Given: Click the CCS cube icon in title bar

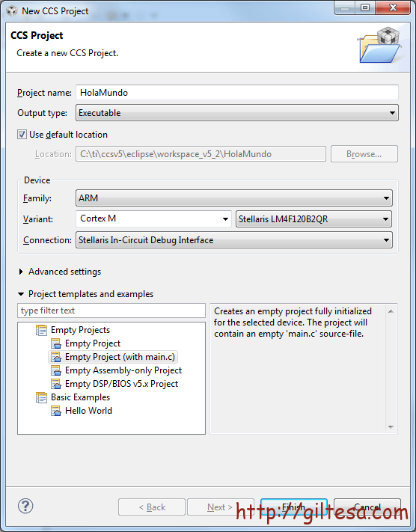Looking at the screenshot, I should 12,11.
